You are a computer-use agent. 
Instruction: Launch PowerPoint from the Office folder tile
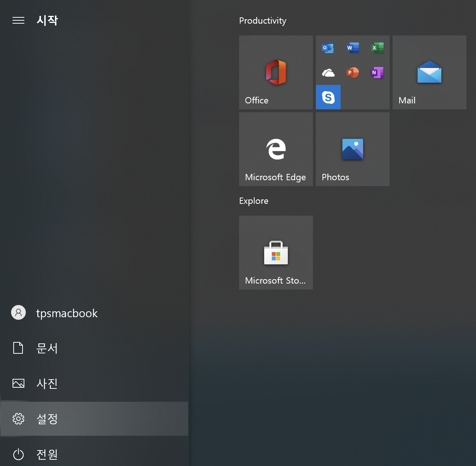tap(353, 73)
